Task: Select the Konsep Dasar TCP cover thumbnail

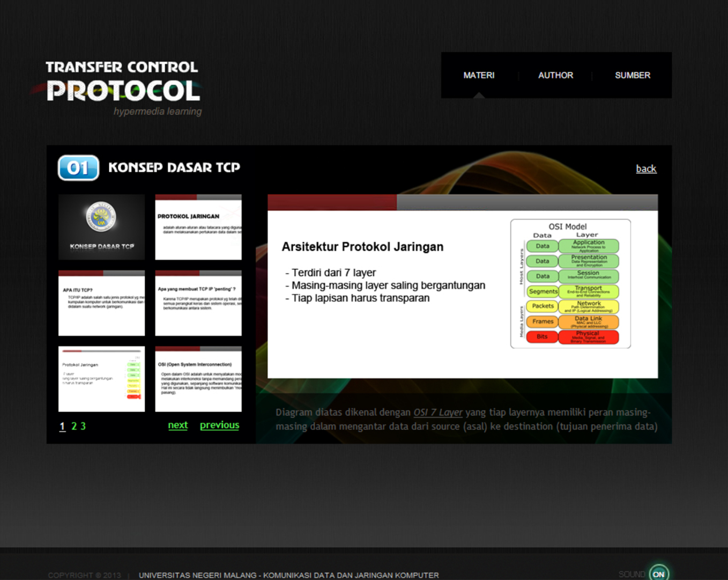Action: click(101, 227)
